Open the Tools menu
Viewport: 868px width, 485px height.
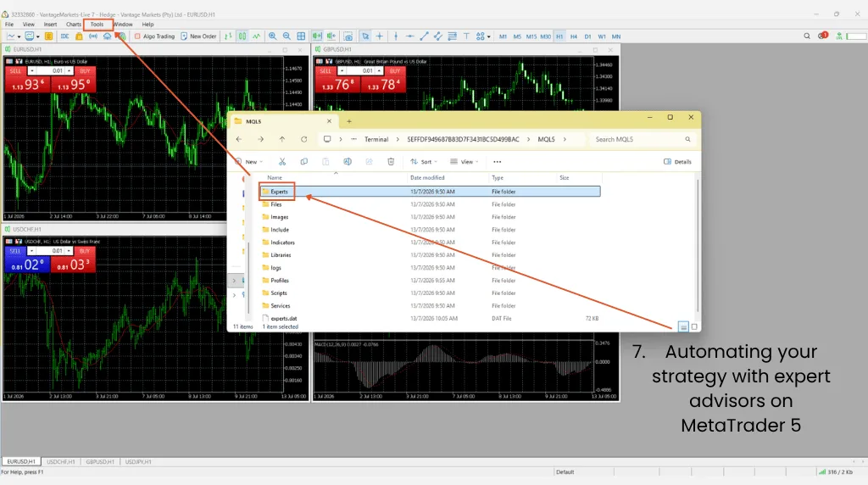tap(97, 25)
